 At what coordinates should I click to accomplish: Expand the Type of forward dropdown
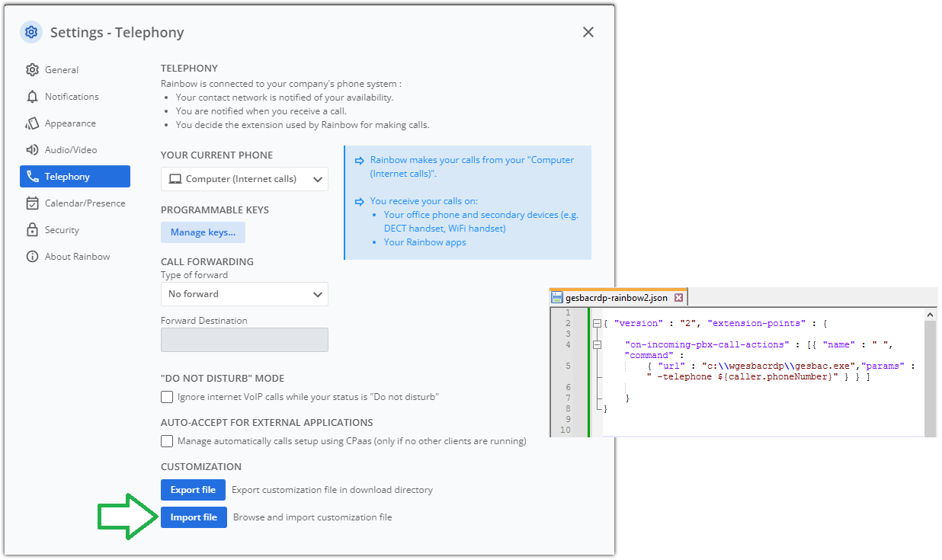point(244,294)
